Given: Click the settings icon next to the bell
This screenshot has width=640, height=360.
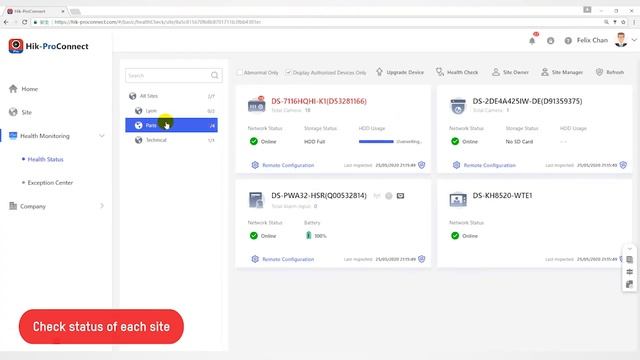Looking at the screenshot, I should (551, 41).
